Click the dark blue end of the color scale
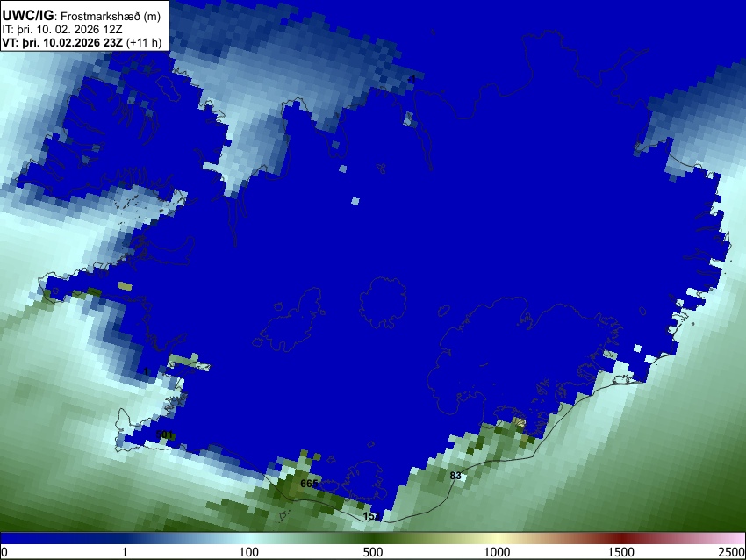The image size is (746, 560). 29,539
